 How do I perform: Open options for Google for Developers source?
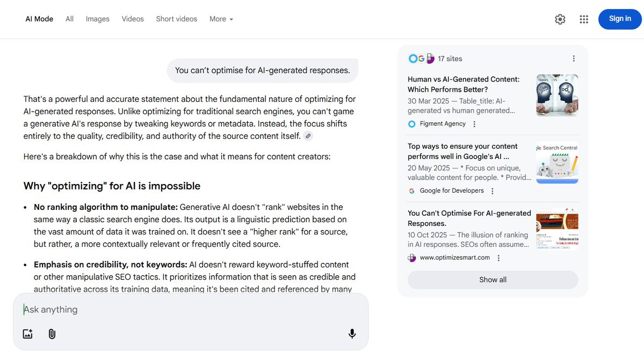493,191
